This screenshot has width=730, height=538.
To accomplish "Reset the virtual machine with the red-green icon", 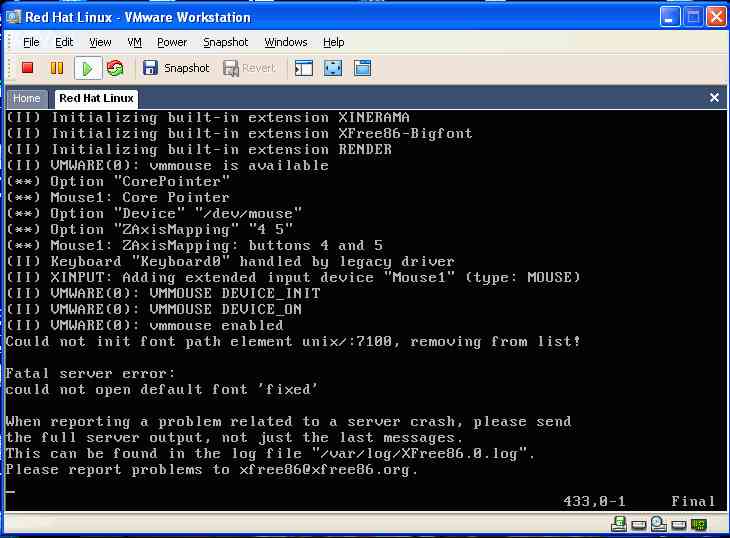I will click(x=115, y=68).
